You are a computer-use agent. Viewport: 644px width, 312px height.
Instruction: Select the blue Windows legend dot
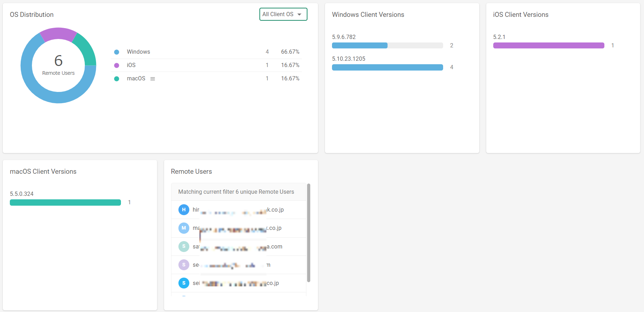click(x=117, y=52)
